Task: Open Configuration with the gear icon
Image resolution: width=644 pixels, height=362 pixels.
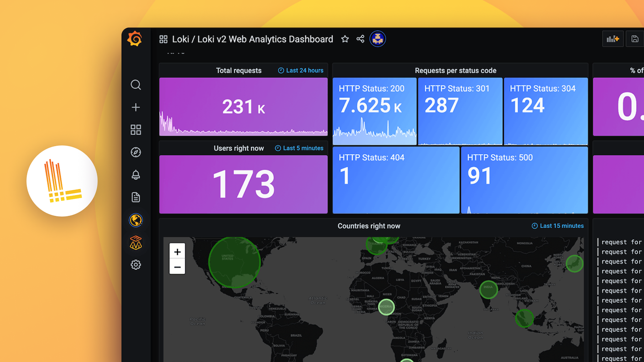Action: (136, 264)
